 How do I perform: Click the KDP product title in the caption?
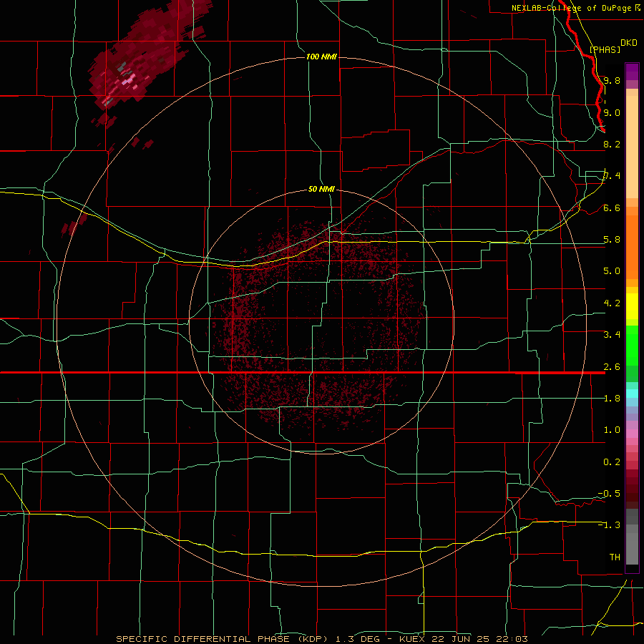tap(222, 639)
